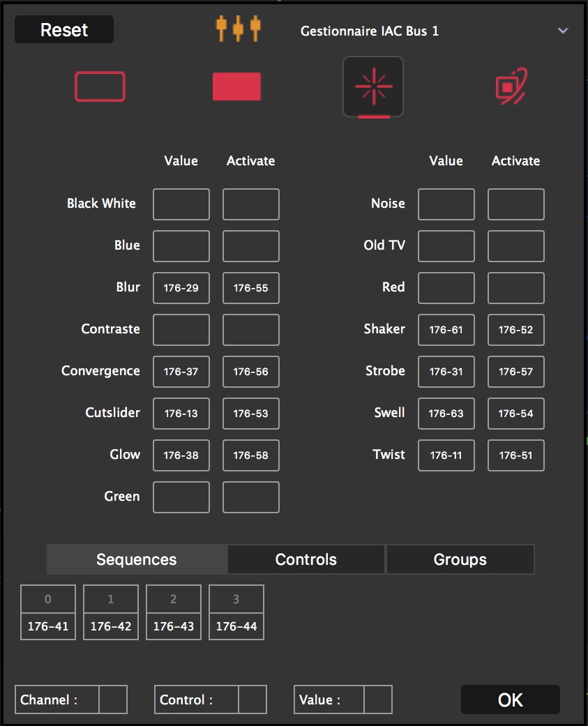Image resolution: width=588 pixels, height=726 pixels.
Task: Select the filled red rectangle icon
Action: point(236,87)
